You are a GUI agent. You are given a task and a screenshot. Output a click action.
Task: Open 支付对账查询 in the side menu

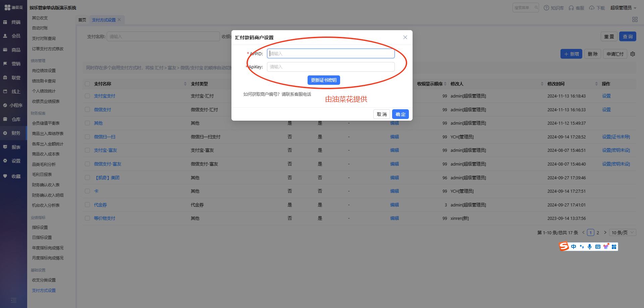click(44, 39)
